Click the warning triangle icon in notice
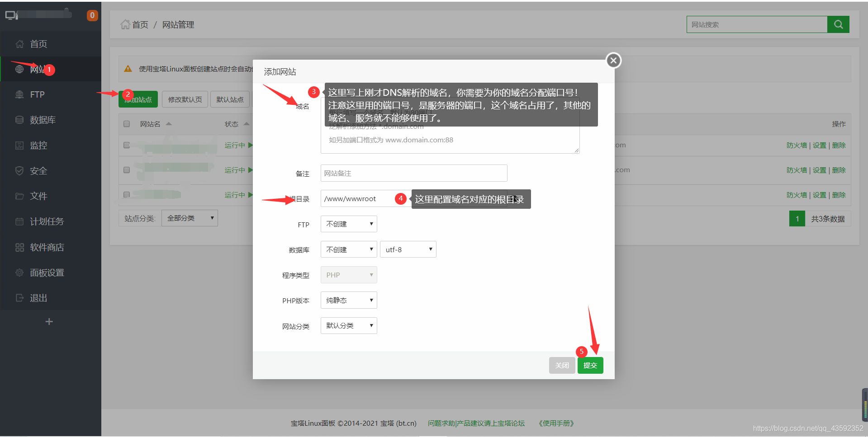The height and width of the screenshot is (437, 868). [128, 69]
